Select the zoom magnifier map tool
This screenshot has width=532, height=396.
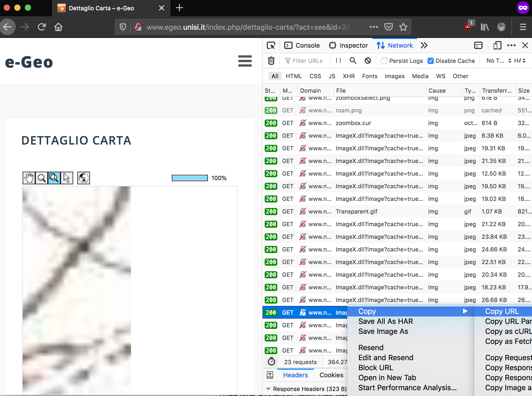pyautogui.click(x=41, y=178)
